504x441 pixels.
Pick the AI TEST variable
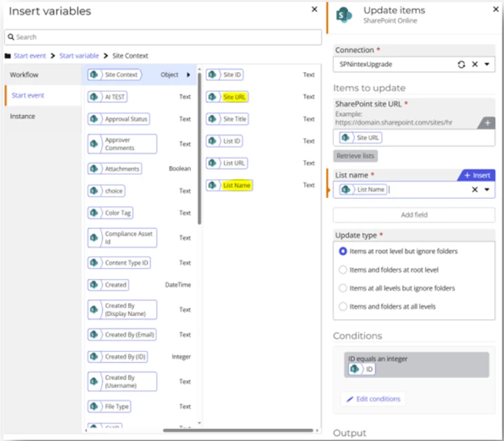pyautogui.click(x=107, y=97)
